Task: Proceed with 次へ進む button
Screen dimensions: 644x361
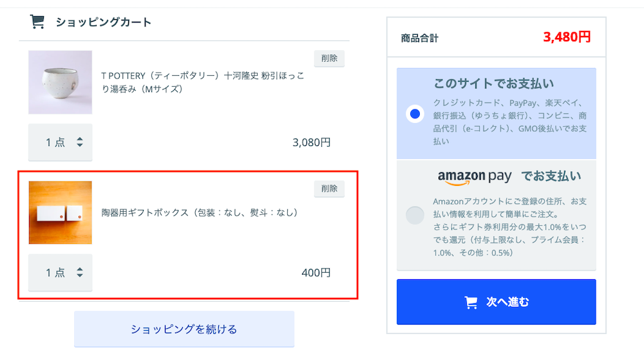Action: coord(496,302)
